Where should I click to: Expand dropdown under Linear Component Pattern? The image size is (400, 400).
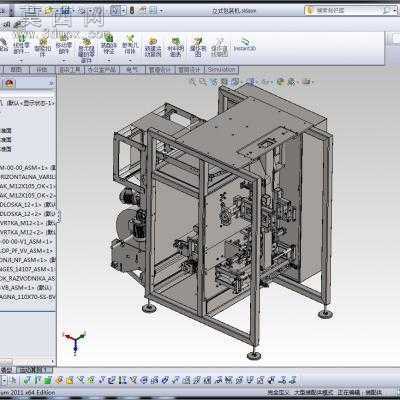click(x=21, y=61)
